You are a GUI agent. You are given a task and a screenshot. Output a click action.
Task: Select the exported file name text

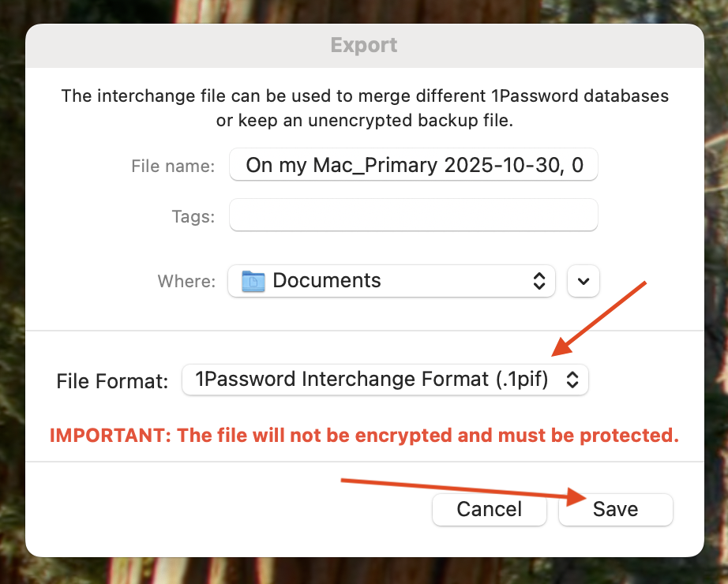click(x=413, y=165)
